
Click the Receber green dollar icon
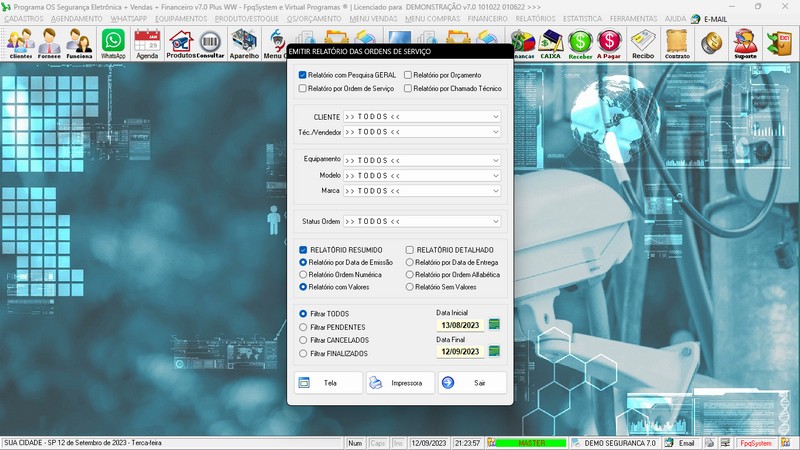[580, 43]
